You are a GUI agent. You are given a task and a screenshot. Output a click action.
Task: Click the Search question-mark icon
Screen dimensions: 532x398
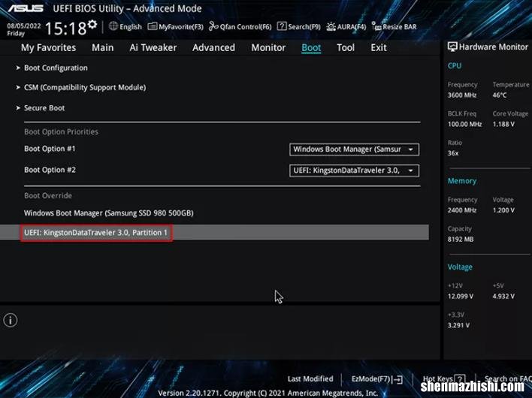(x=282, y=26)
